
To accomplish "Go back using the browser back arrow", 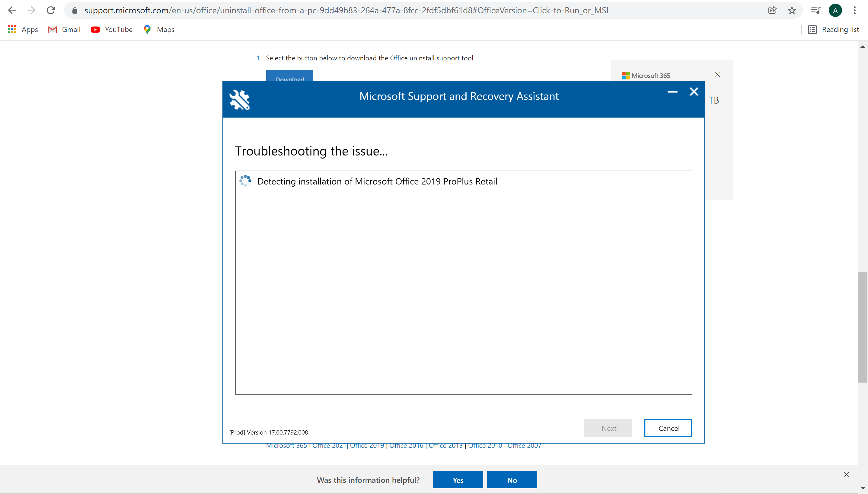I will (12, 10).
